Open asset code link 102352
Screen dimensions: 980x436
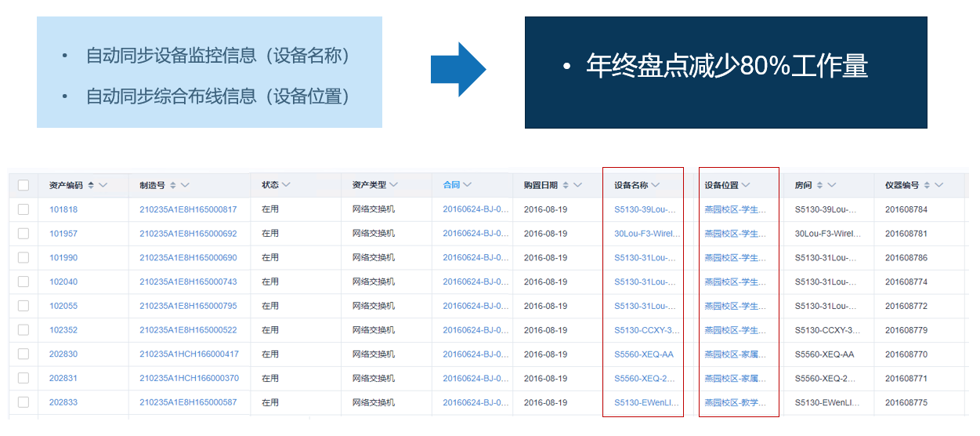pyautogui.click(x=63, y=330)
